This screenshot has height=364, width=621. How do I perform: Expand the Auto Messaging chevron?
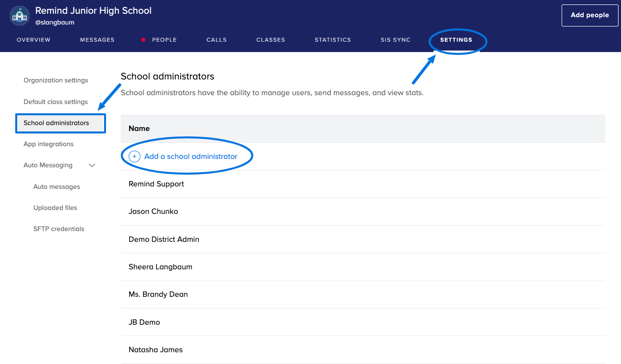pyautogui.click(x=92, y=165)
